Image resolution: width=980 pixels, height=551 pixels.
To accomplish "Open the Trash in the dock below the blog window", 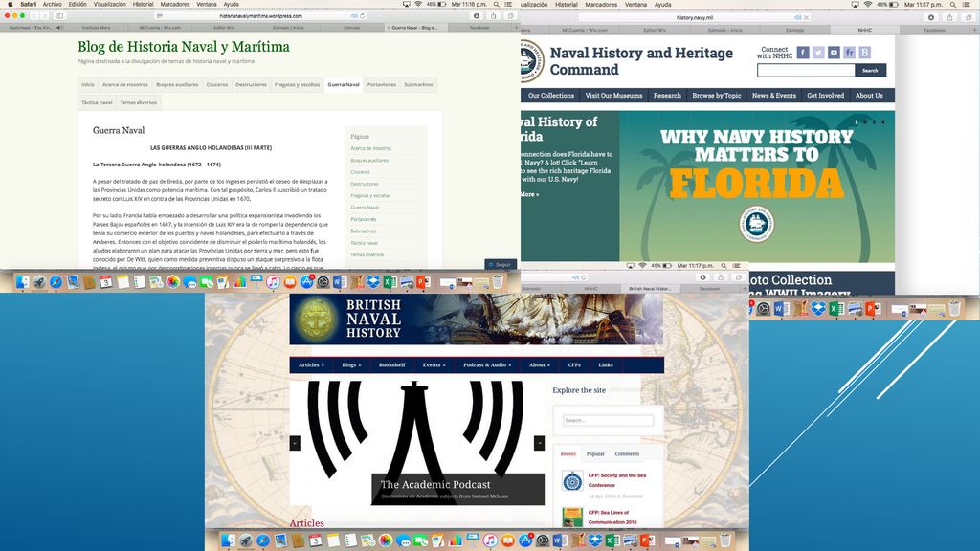I will [x=498, y=282].
